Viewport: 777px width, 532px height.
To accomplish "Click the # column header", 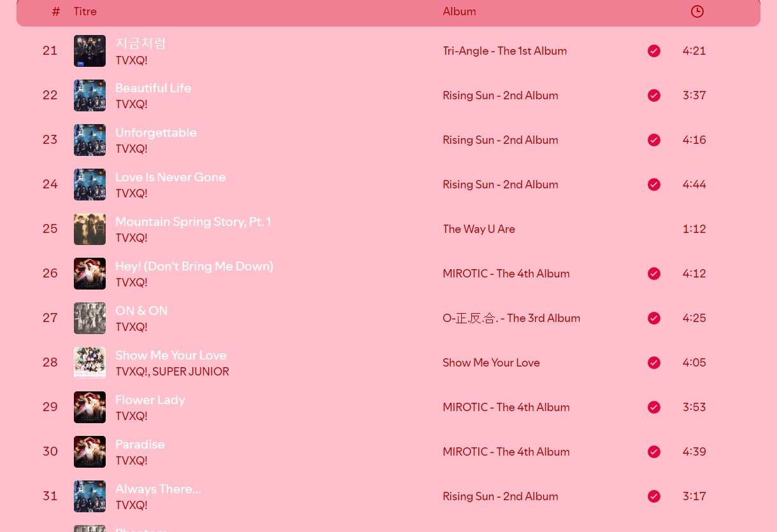I will pyautogui.click(x=56, y=11).
